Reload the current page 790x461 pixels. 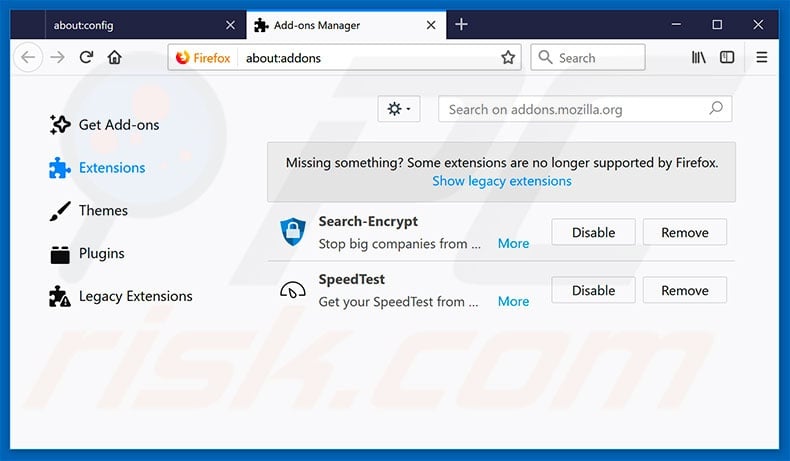86,57
